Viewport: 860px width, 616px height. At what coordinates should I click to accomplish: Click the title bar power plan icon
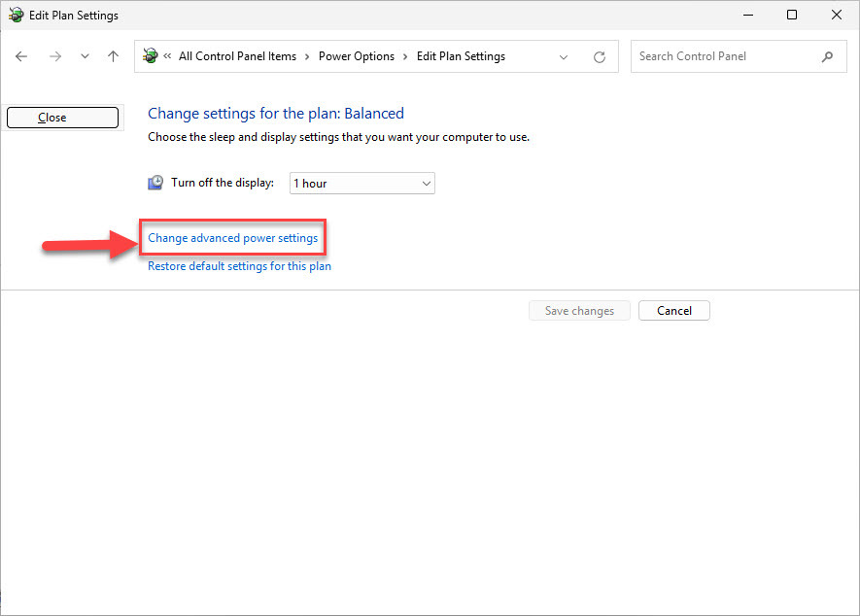pos(16,15)
